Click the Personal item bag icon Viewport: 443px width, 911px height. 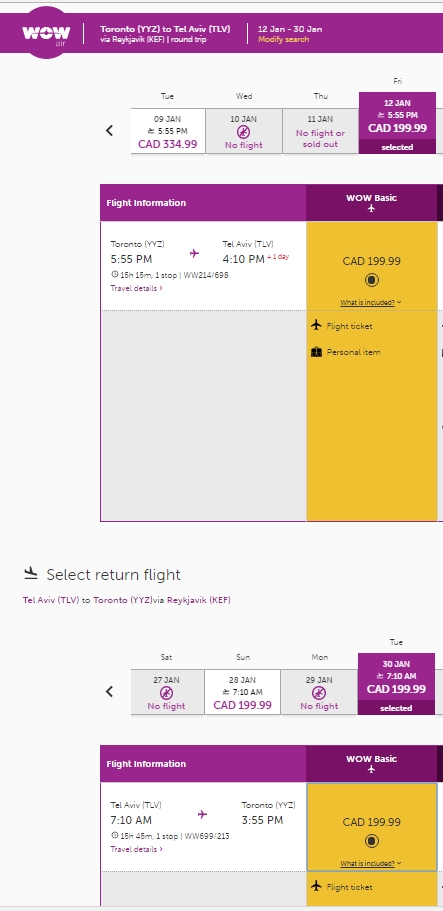pyautogui.click(x=316, y=352)
